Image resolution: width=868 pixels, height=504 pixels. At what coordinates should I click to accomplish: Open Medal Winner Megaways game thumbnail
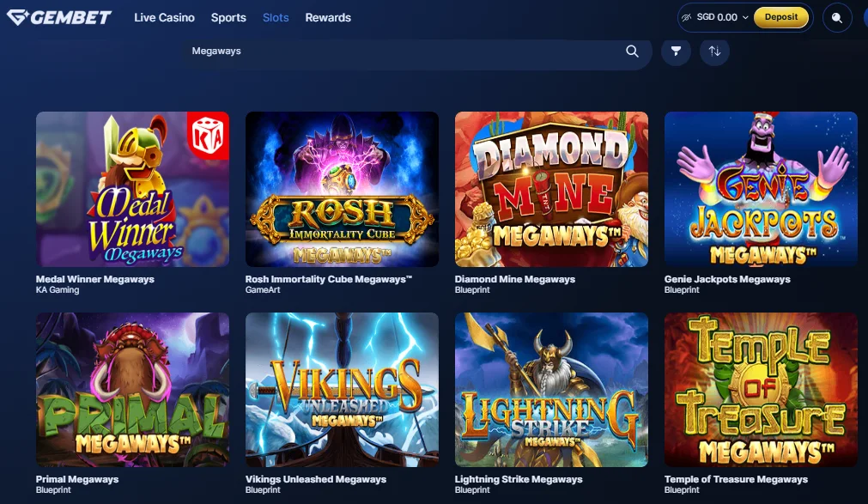point(132,190)
